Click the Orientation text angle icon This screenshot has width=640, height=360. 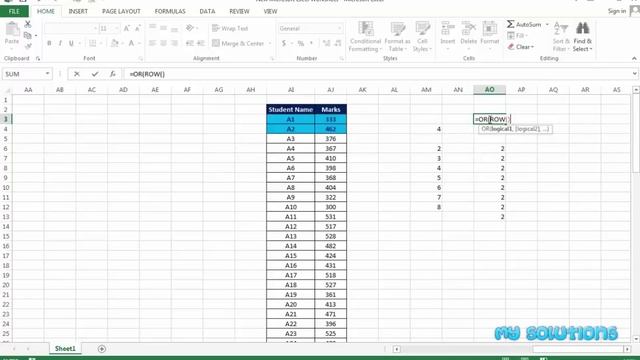coord(189,28)
